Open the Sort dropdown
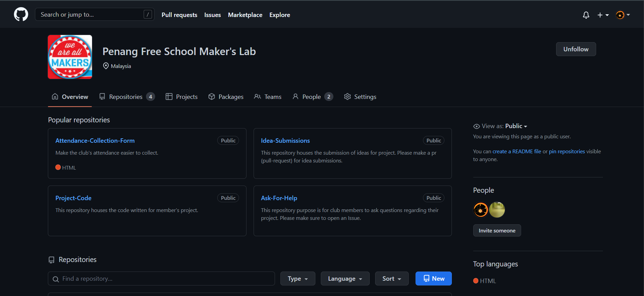The height and width of the screenshot is (296, 644). pos(392,279)
